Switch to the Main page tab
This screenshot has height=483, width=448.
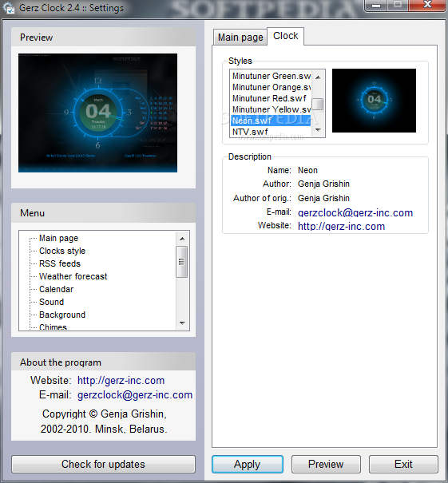coord(240,38)
